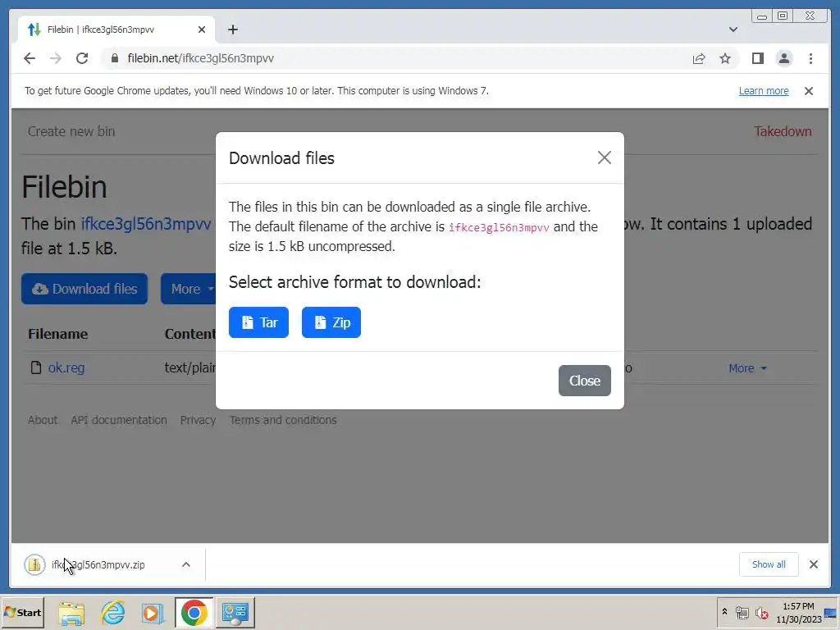Launch Internet Explorer from the taskbar
The width and height of the screenshot is (840, 630).
113,613
